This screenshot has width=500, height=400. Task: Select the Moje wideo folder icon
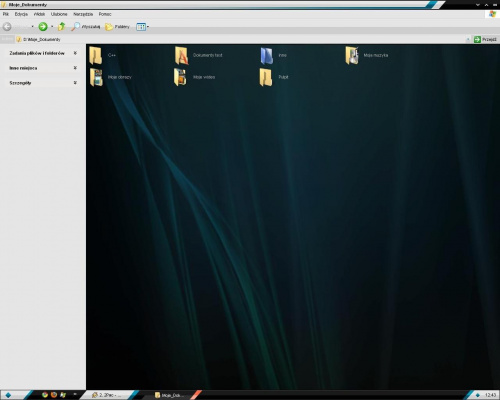tap(181, 77)
